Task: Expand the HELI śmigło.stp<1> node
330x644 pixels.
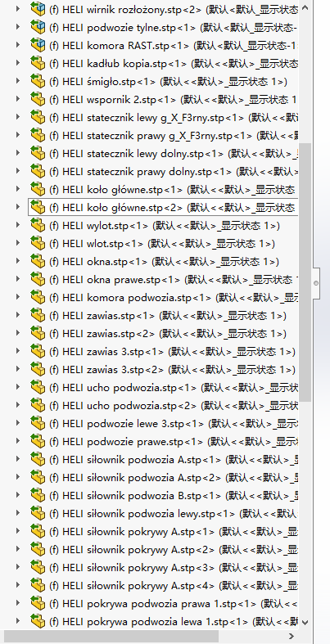Action: coord(18,81)
